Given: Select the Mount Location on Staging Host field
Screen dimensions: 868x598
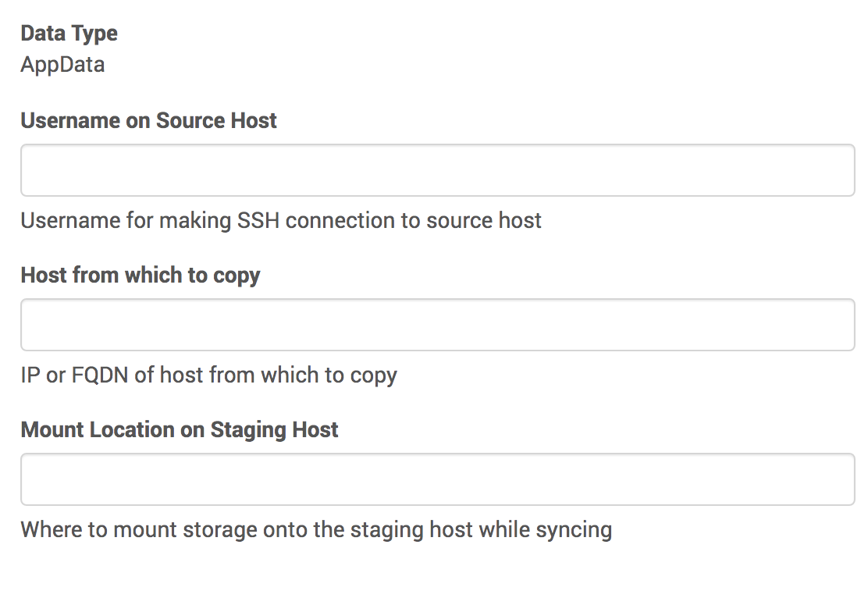Looking at the screenshot, I should pos(437,479).
